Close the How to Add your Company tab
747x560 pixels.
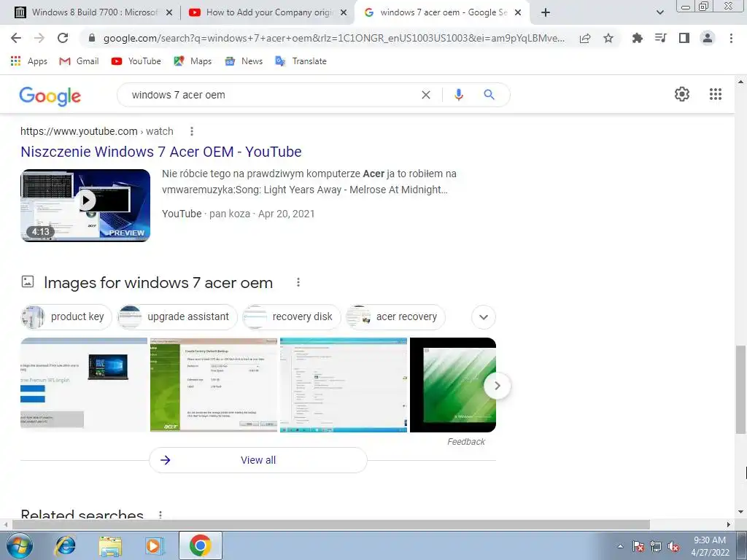(x=343, y=12)
